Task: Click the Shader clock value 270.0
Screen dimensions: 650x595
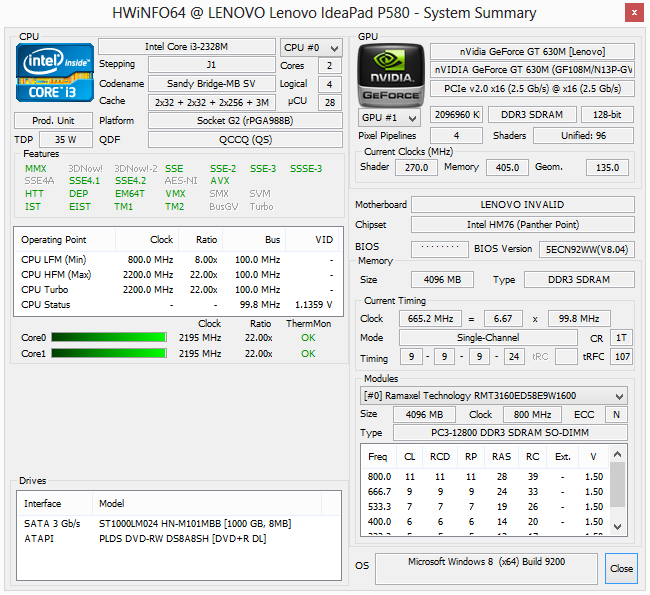Action: 416,168
